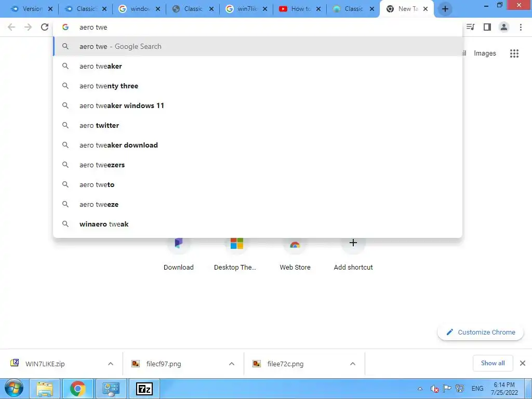
Task: Click Show all downloads button
Action: pyautogui.click(x=493, y=363)
